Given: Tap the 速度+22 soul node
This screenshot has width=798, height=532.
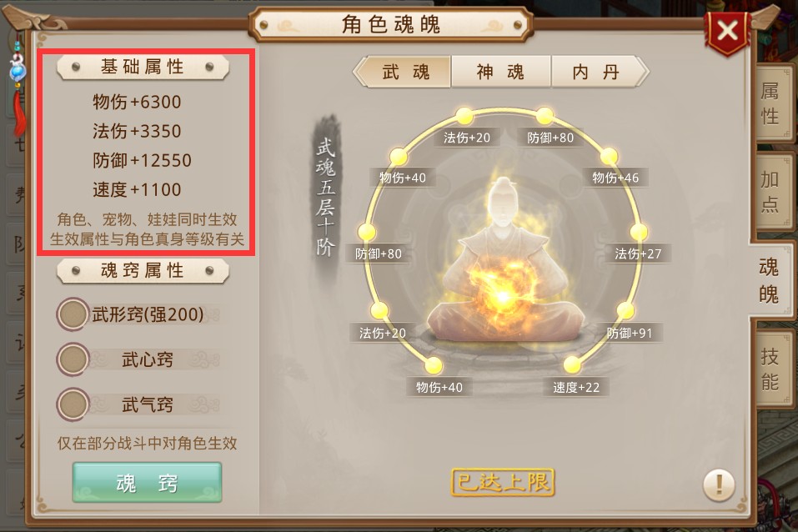Looking at the screenshot, I should pyautogui.click(x=572, y=365).
